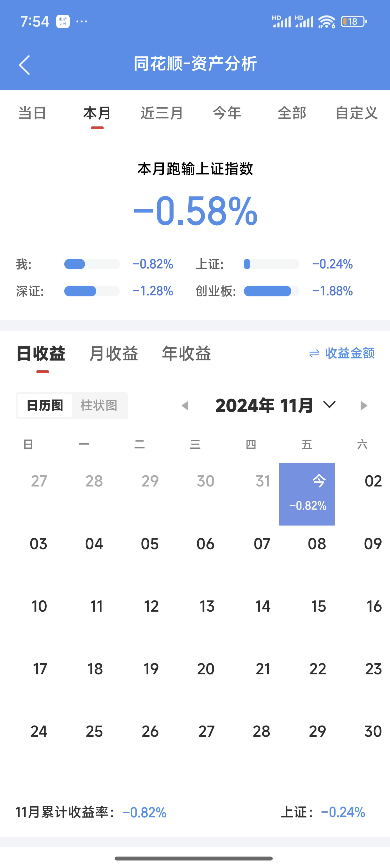The image size is (390, 868).
Task: Tap the bottom 上证 -0.24% summary
Action: point(323,812)
